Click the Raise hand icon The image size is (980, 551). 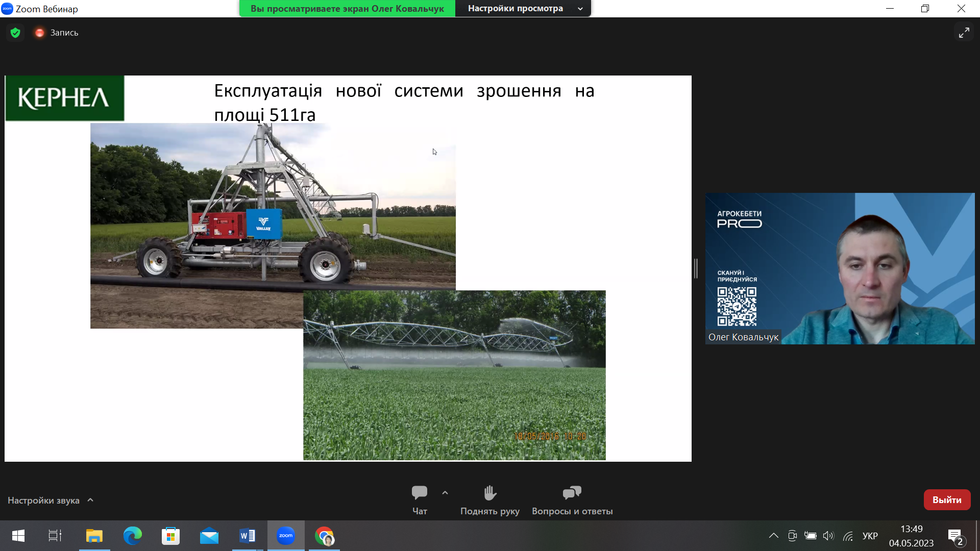pyautogui.click(x=489, y=493)
